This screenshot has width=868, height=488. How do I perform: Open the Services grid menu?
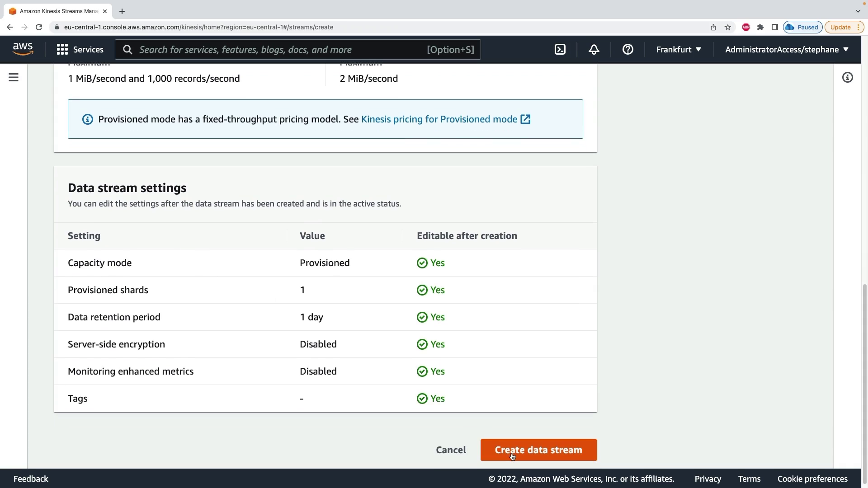(x=80, y=50)
